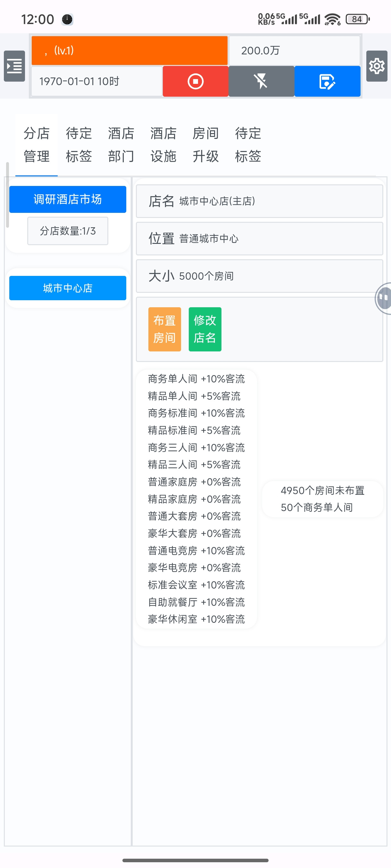Switch to the 酒店部门 tab
Image resolution: width=391 pixels, height=868 pixels.
click(x=121, y=145)
